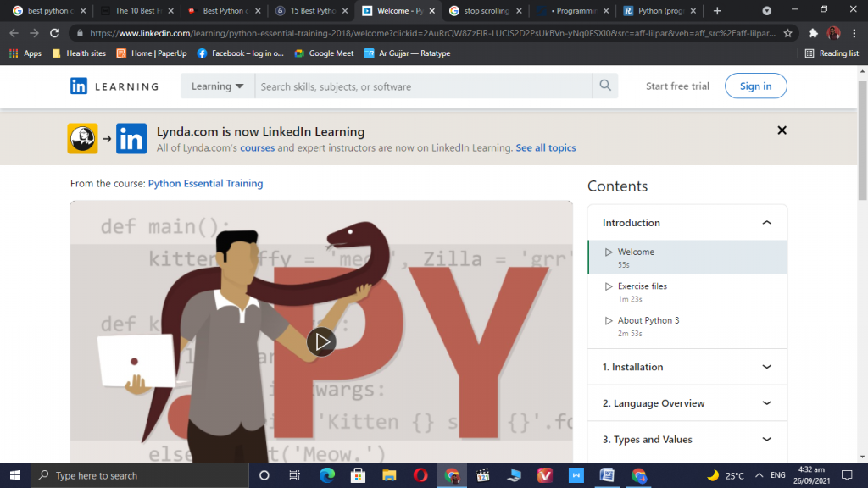Open Vivaldi browser from taskbar
868x488 pixels.
point(545,475)
